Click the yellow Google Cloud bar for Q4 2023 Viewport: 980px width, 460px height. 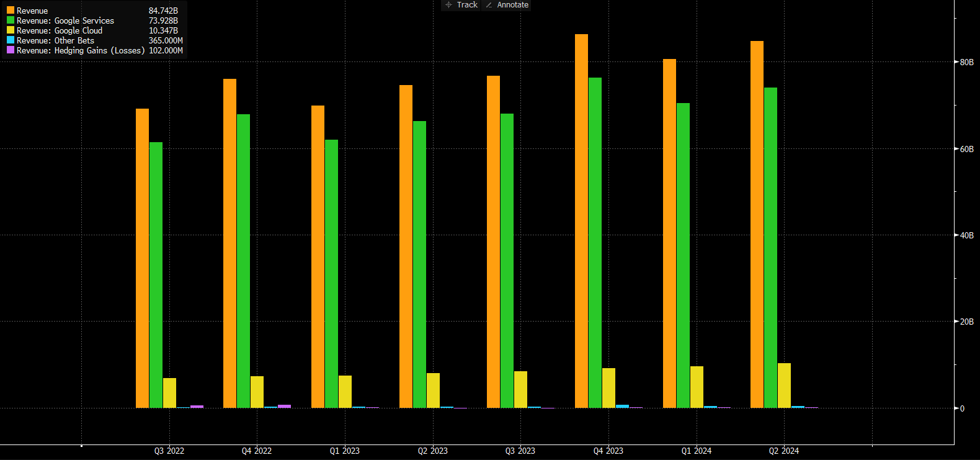click(x=608, y=388)
